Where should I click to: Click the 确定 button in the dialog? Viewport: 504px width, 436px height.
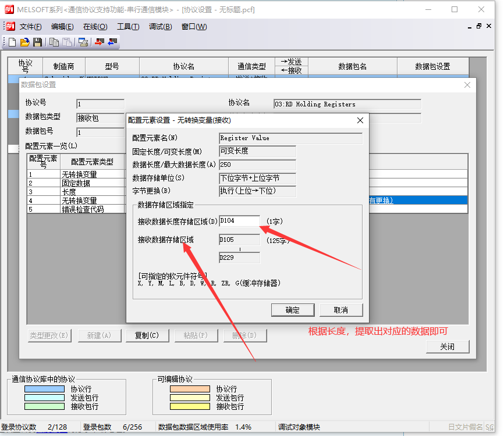pyautogui.click(x=292, y=310)
